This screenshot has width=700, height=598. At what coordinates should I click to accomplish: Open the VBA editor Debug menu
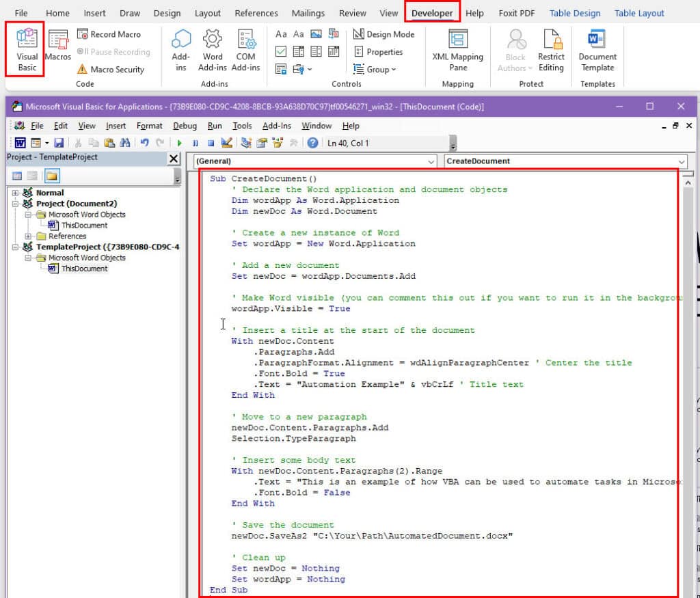point(185,126)
